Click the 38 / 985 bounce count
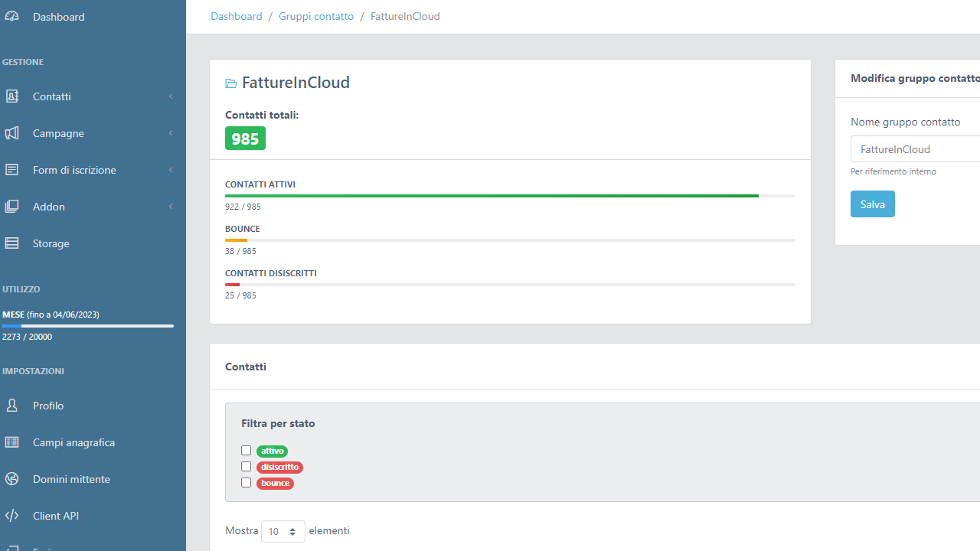The height and width of the screenshot is (551, 980). pos(240,251)
